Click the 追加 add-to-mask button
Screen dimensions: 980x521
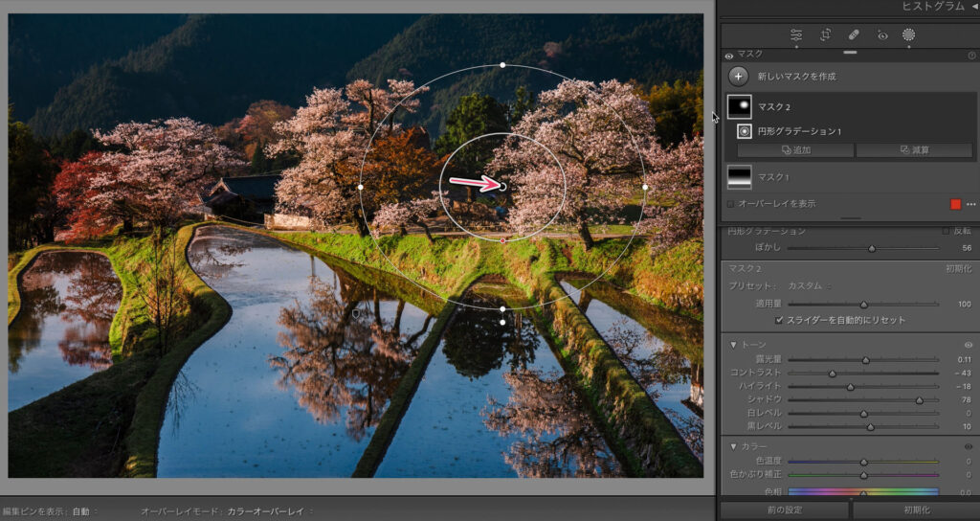tap(795, 150)
